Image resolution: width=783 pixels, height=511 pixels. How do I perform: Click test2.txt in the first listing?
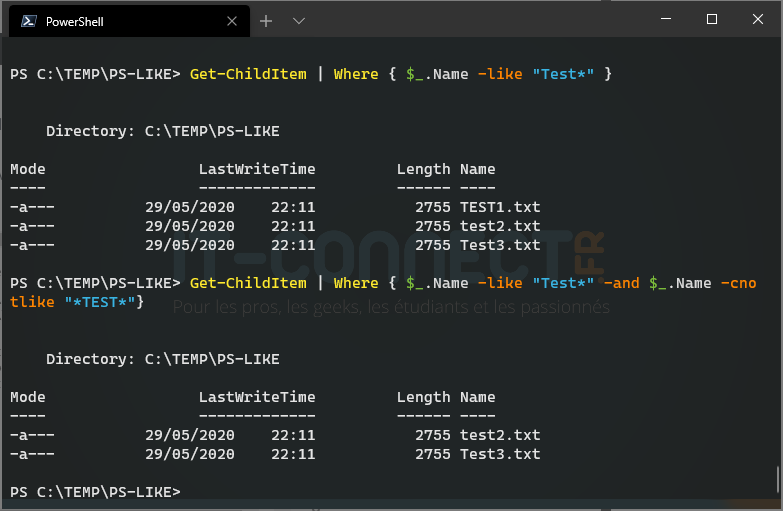pyautogui.click(x=500, y=226)
